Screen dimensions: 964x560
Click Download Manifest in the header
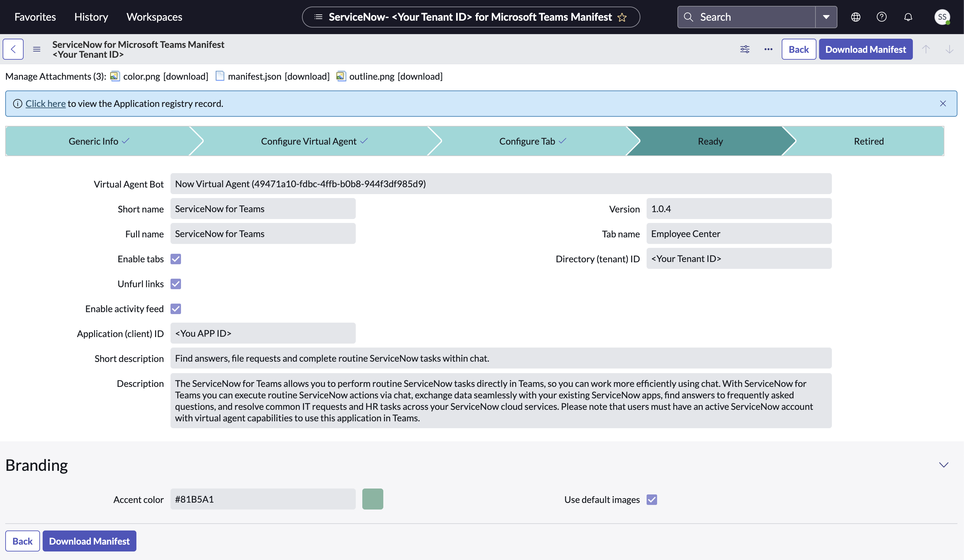865,49
